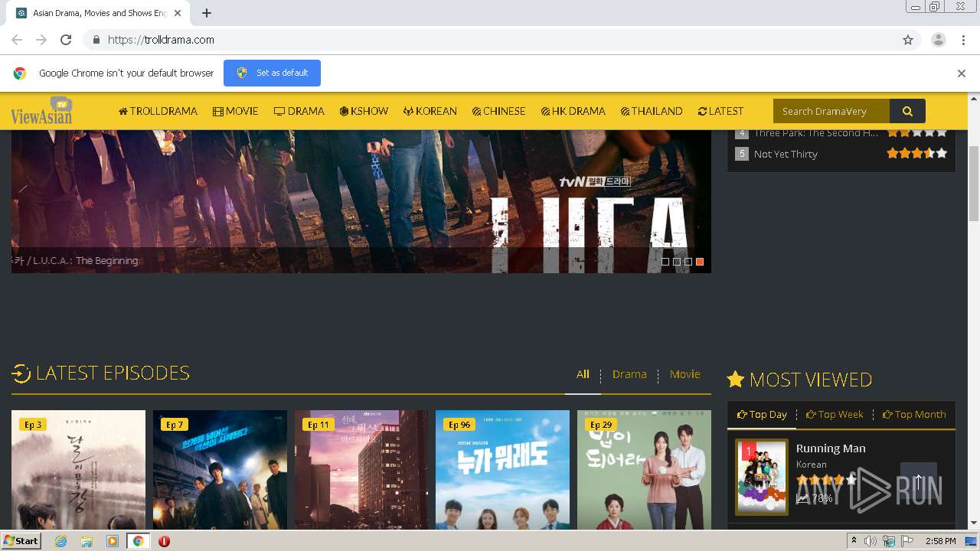Open the KSHOW menu item
The width and height of the screenshot is (980, 551).
364,111
